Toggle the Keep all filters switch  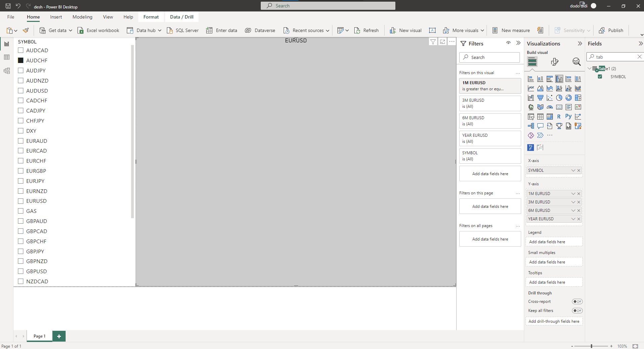click(577, 311)
